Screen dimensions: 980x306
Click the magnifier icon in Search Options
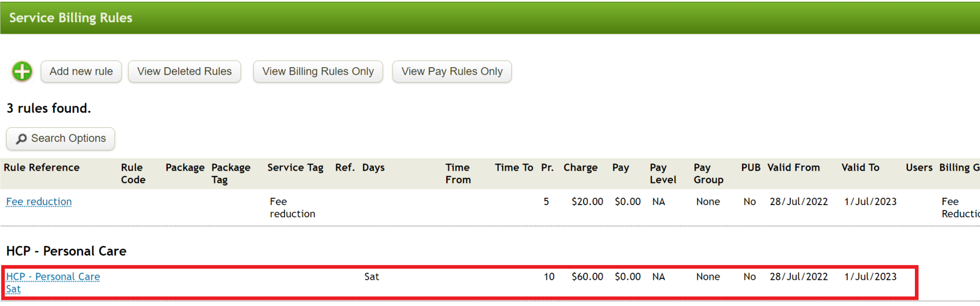click(21, 138)
